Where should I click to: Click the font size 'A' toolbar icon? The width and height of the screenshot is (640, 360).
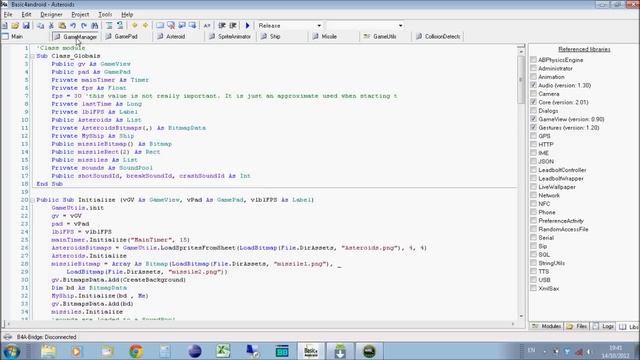click(x=207, y=25)
